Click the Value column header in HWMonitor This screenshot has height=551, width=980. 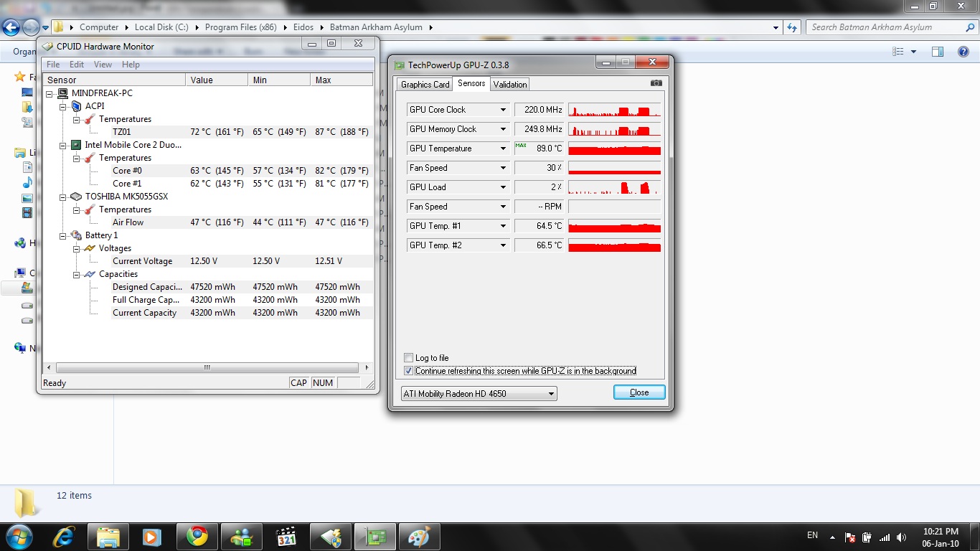click(217, 80)
